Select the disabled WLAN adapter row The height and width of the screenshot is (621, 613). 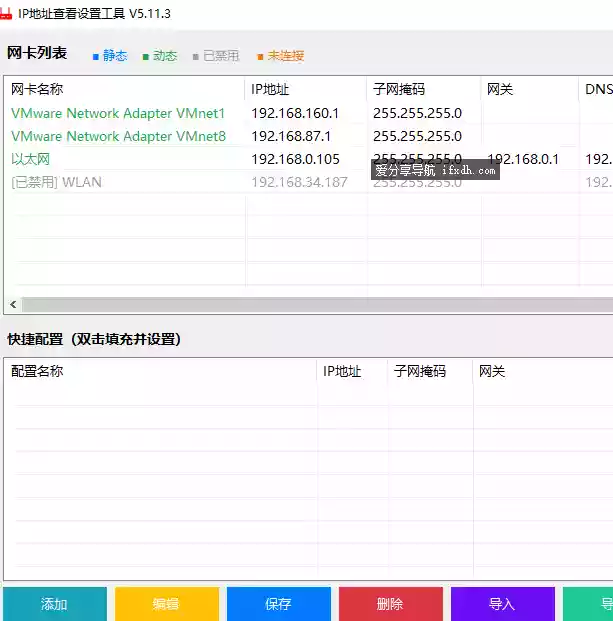click(x=308, y=182)
